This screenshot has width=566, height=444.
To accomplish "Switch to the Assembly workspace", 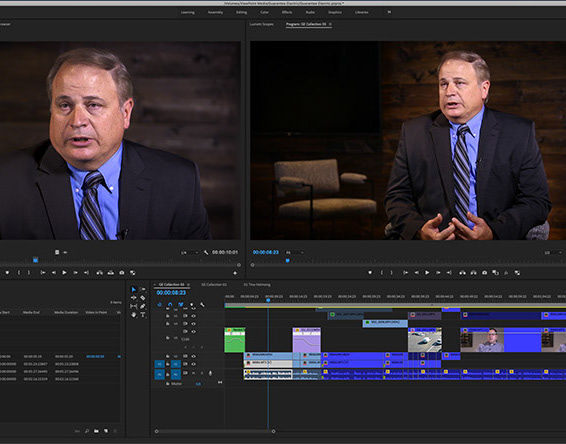I will click(215, 12).
